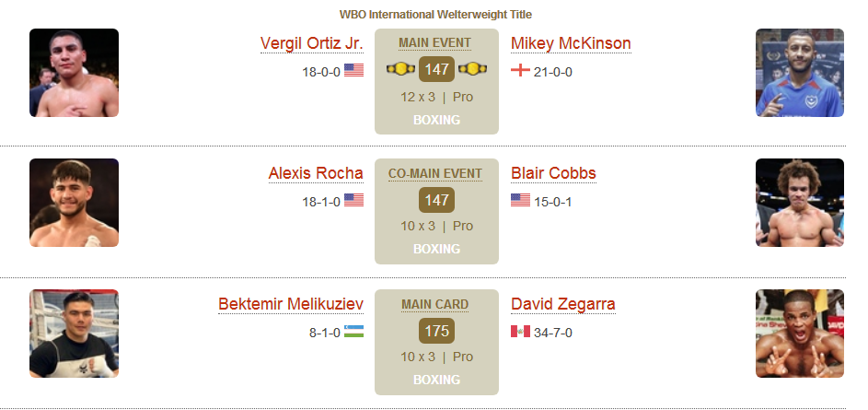The height and width of the screenshot is (410, 868).
Task: Open Blair Cobbs fighter page
Action: coord(553,173)
